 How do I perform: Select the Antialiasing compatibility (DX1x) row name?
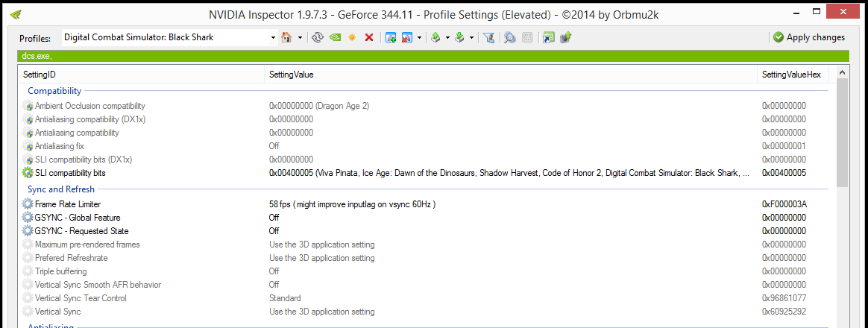coord(90,119)
